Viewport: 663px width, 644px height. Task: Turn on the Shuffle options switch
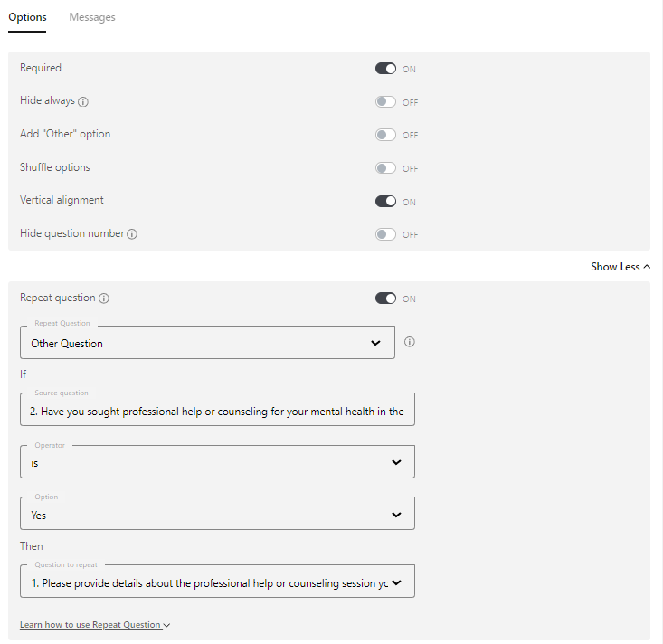pos(385,168)
